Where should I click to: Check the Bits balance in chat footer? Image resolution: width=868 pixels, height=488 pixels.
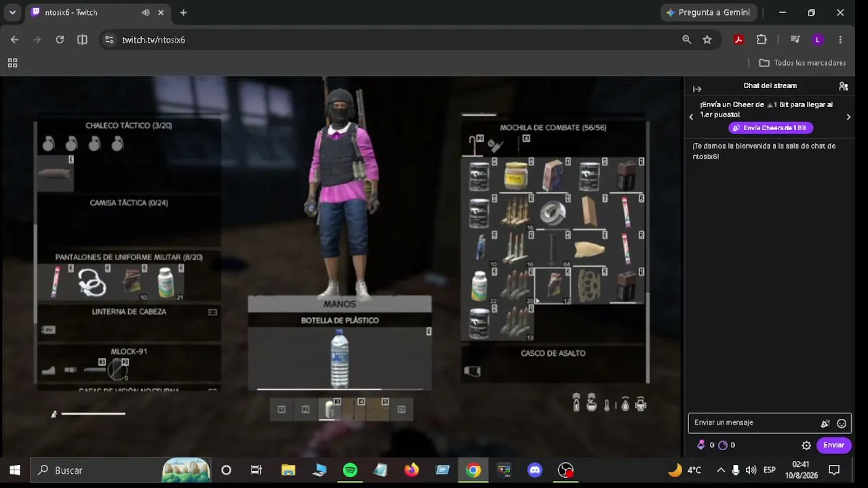click(706, 445)
